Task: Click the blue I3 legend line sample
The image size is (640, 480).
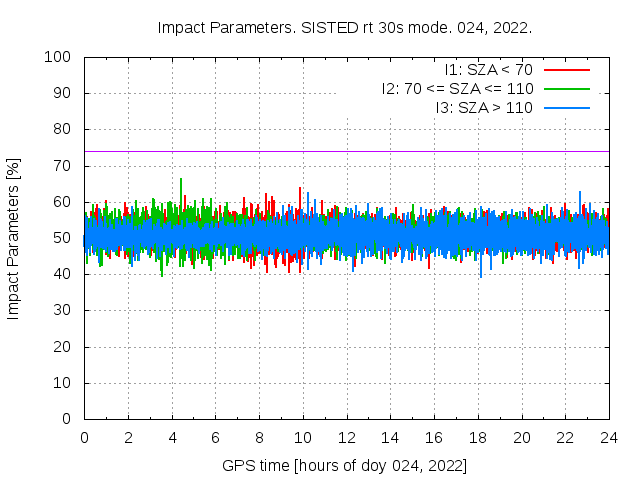Action: tap(565, 107)
